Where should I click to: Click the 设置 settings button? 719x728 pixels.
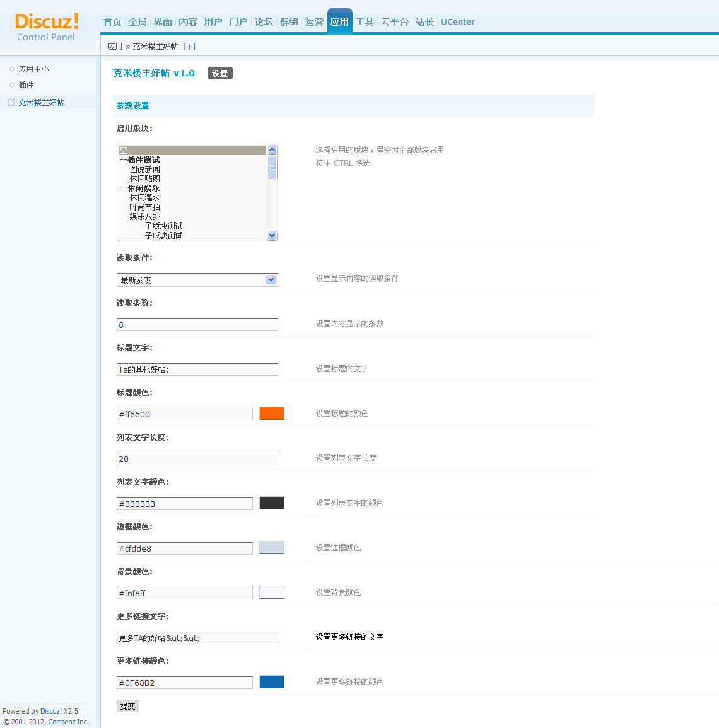click(219, 74)
